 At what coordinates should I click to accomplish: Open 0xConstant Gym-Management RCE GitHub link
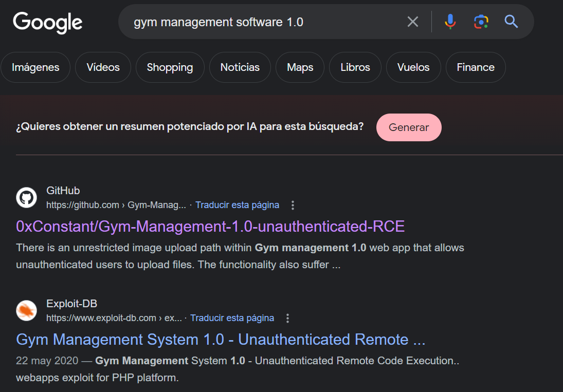[210, 227]
